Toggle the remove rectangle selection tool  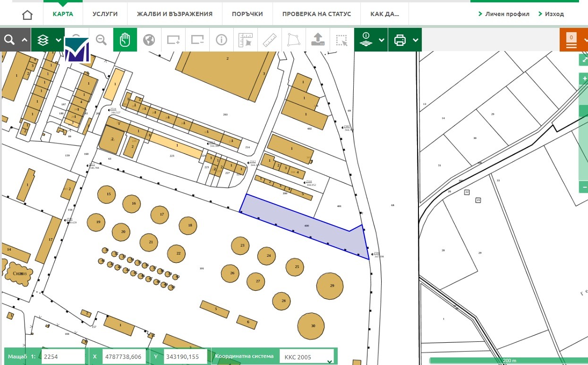coord(197,40)
